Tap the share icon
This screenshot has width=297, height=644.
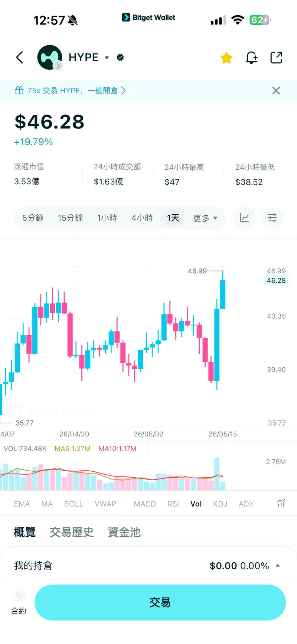coord(276,58)
